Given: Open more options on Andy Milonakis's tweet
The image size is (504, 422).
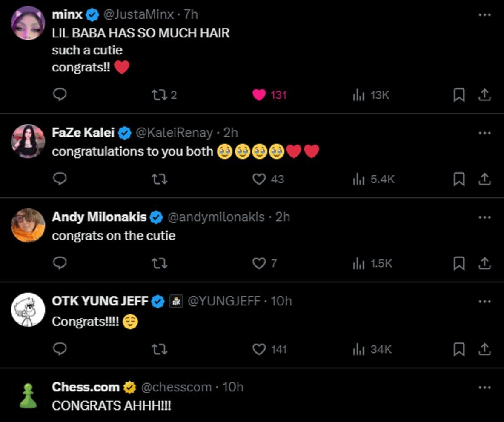Looking at the screenshot, I should tap(484, 217).
